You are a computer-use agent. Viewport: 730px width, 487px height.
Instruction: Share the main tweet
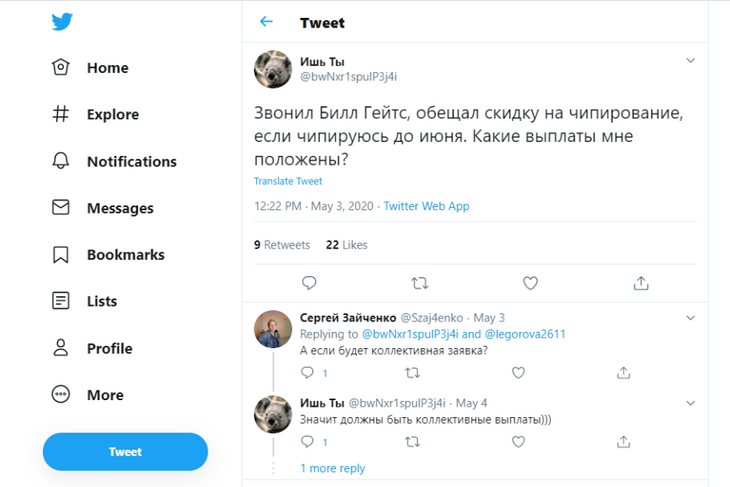point(641,283)
